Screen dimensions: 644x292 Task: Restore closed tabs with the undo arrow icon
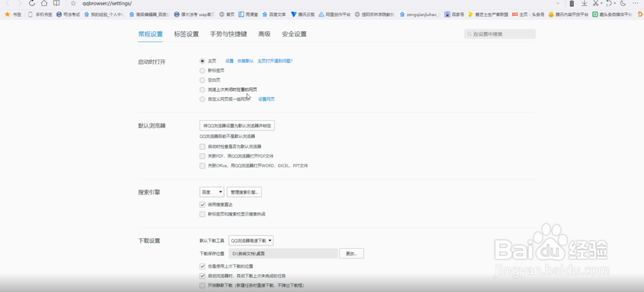click(609, 3)
